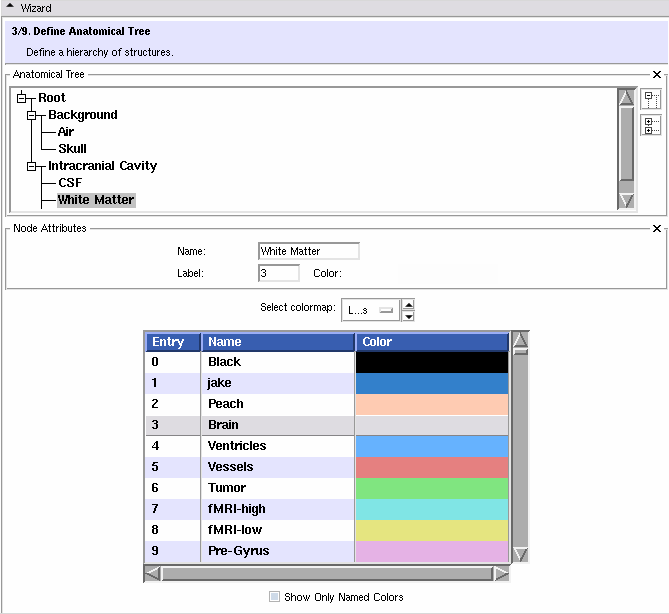Viewport: 669px width, 614px height.
Task: Click the Label input field
Action: tap(278, 273)
